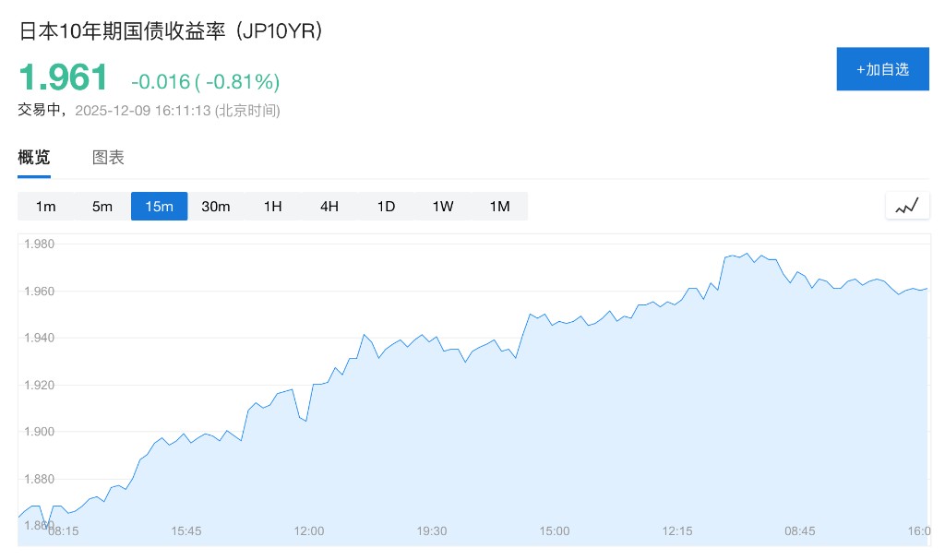This screenshot has height=560, width=945.
Task: Select the 1m interval
Action: (x=46, y=207)
